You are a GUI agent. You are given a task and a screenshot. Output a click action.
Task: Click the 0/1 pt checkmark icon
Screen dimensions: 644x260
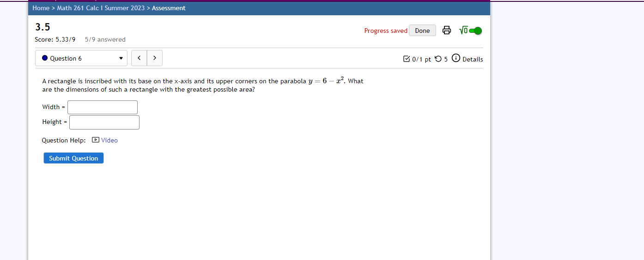pos(406,59)
